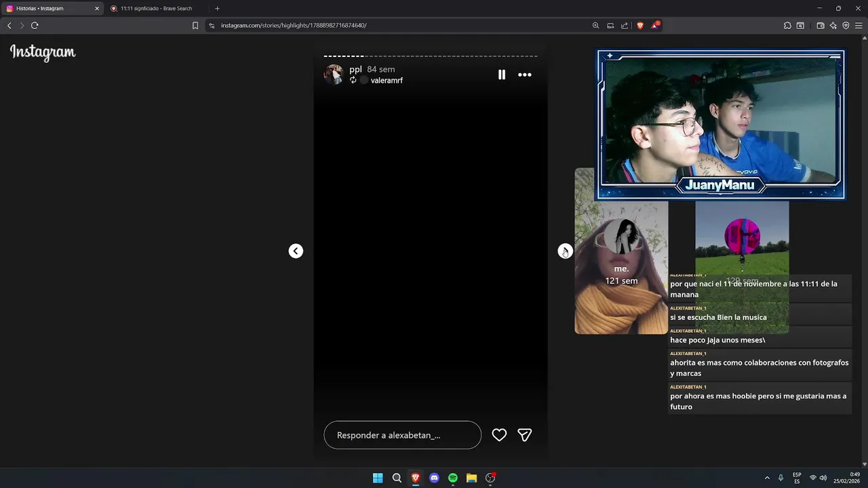Open OBS Studio from the taskbar
This screenshot has width=868, height=488.
click(490, 478)
